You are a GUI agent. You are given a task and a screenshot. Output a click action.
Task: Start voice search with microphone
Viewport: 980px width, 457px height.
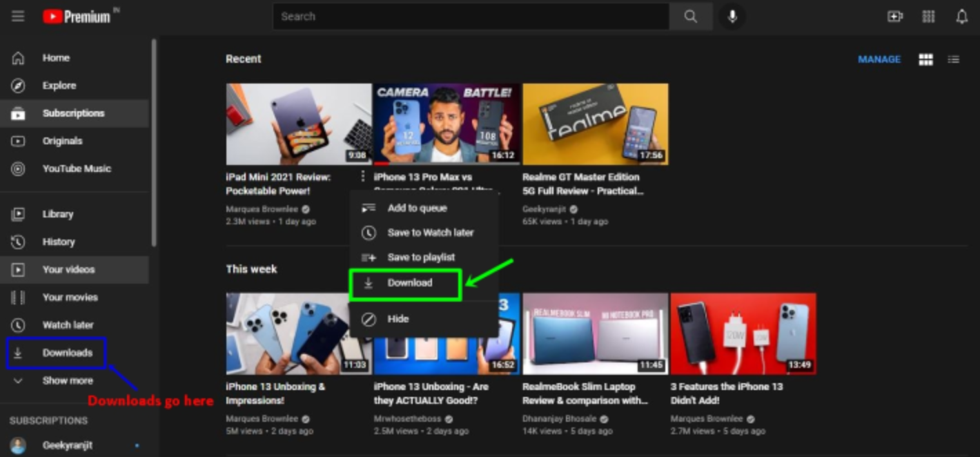(732, 17)
